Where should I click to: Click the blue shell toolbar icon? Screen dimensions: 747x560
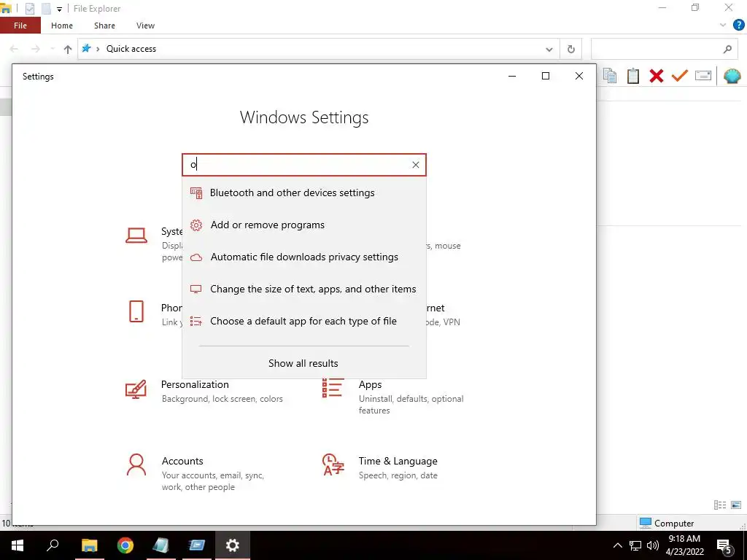732,76
